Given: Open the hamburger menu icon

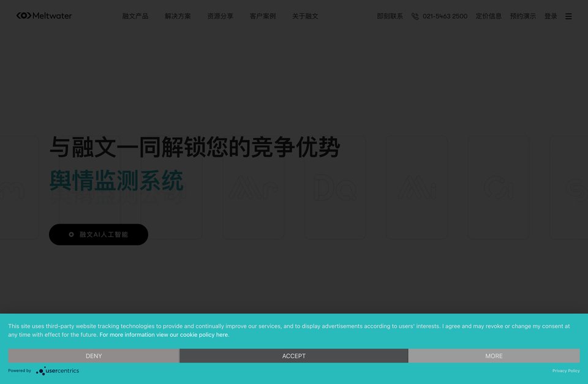Looking at the screenshot, I should [568, 16].
